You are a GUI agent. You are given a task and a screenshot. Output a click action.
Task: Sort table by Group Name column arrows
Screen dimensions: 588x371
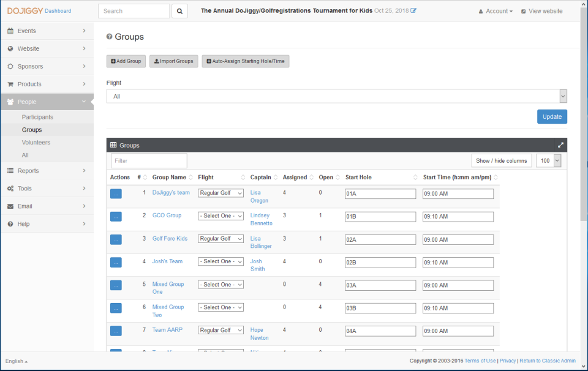[x=192, y=178]
